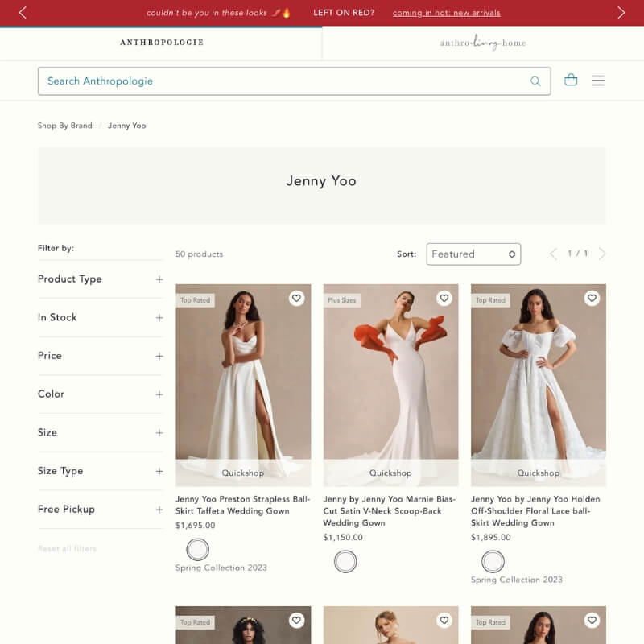Screen dimensions: 644x644
Task: Expand the Size filter
Action: [x=101, y=432]
